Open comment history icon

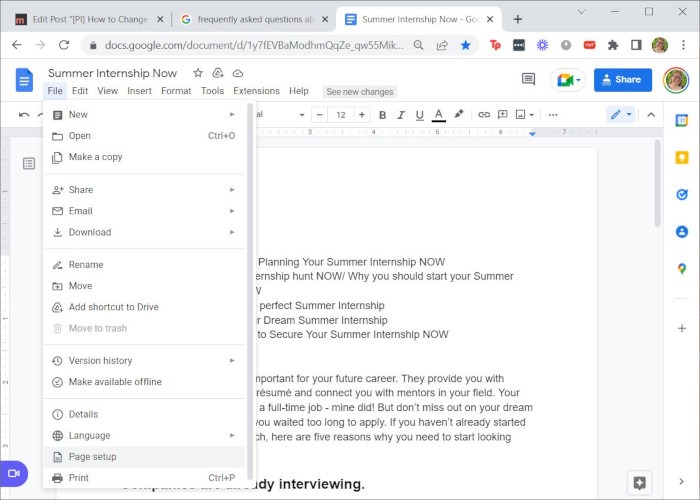pyautogui.click(x=529, y=79)
